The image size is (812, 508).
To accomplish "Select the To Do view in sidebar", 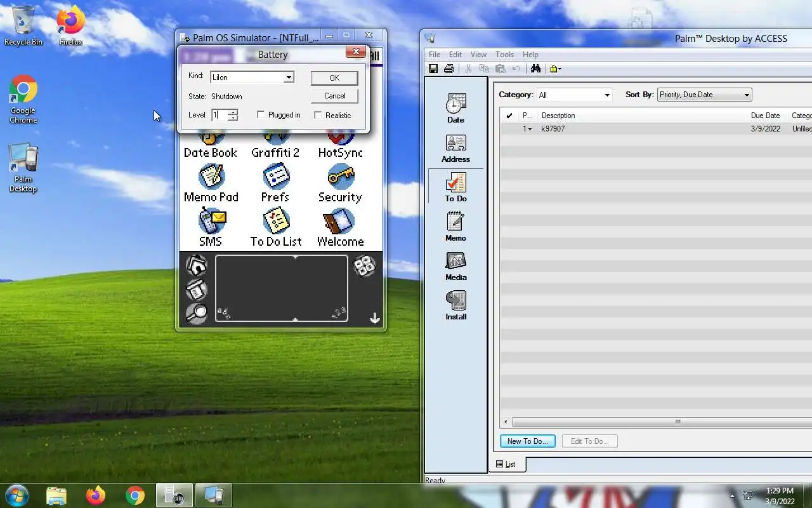I will [455, 187].
